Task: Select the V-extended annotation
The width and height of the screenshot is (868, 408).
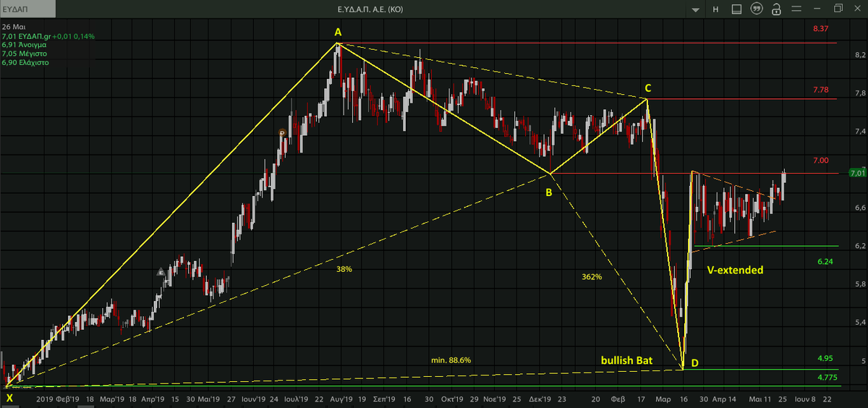Action: tap(736, 270)
